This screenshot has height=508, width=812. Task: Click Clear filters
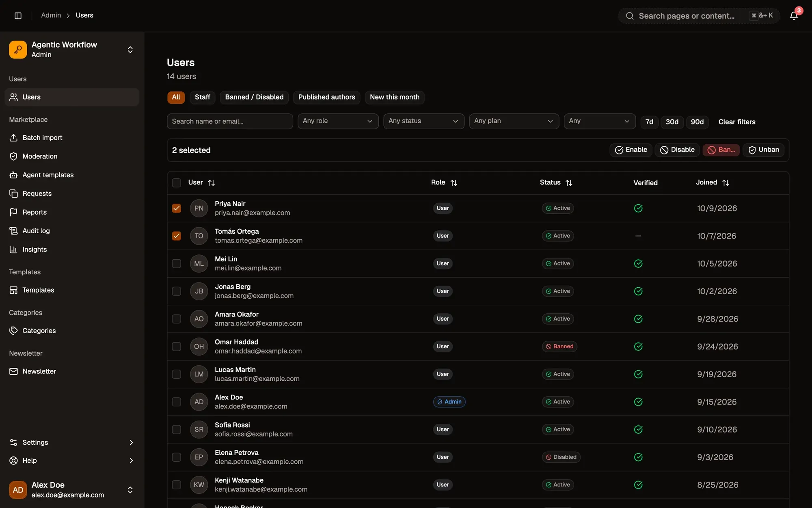736,122
